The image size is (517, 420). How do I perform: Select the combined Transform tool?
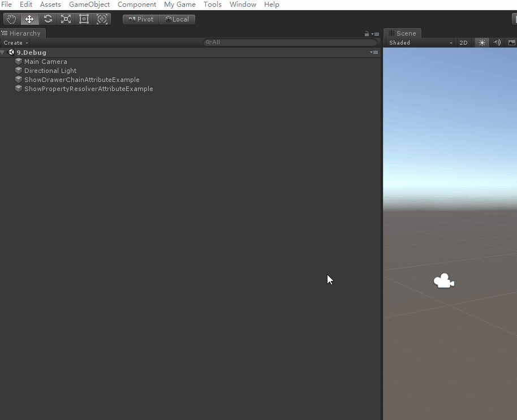102,19
